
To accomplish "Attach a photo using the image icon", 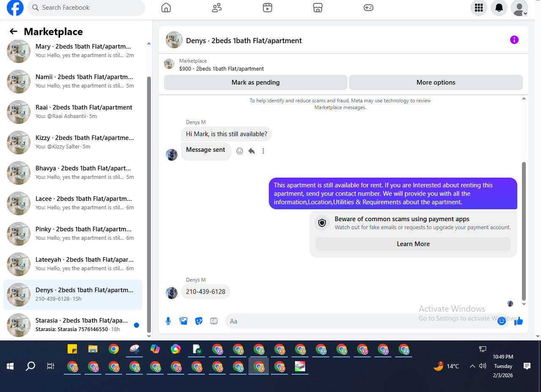I will [183, 321].
